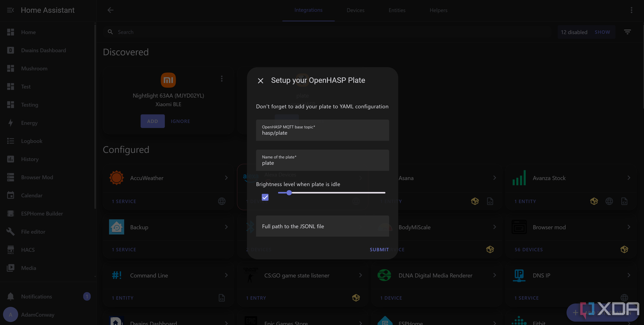Edit the OpenHASP MQTT base topic field
This screenshot has width=644, height=325.
pos(322,130)
